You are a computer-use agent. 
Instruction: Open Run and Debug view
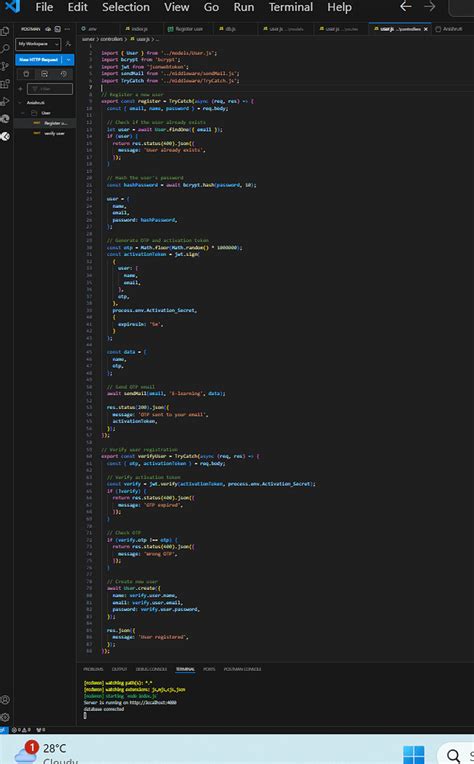tap(5, 101)
